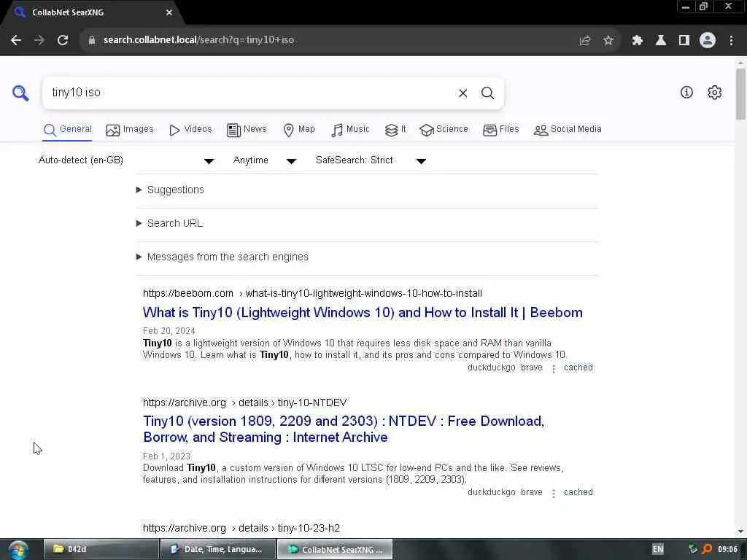Screen dimensions: 747x560
Task: Open the Windows Start orb
Action: 18,550
